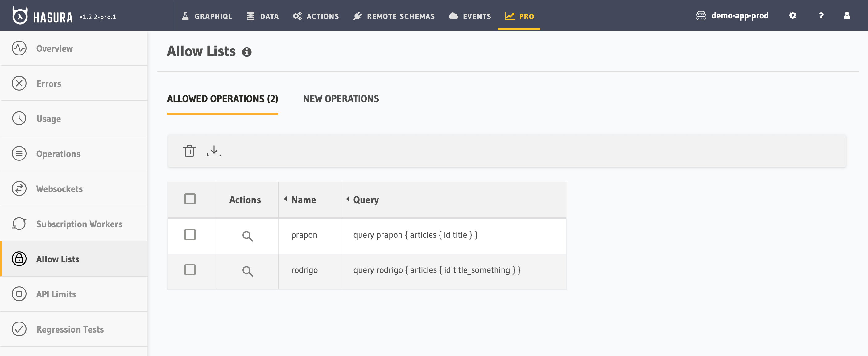Open the GraphiQL tab in top navigation
Image resolution: width=868 pixels, height=356 pixels.
[207, 16]
